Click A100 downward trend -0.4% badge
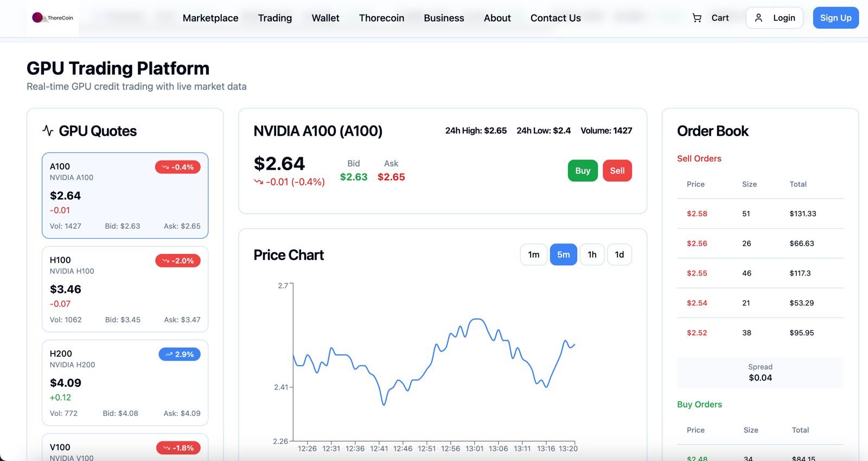Screen dimensions: 868x461 click(x=178, y=167)
